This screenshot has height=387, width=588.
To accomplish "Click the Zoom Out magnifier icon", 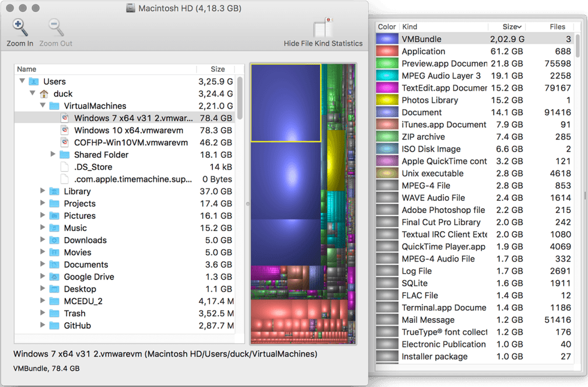I will (56, 27).
